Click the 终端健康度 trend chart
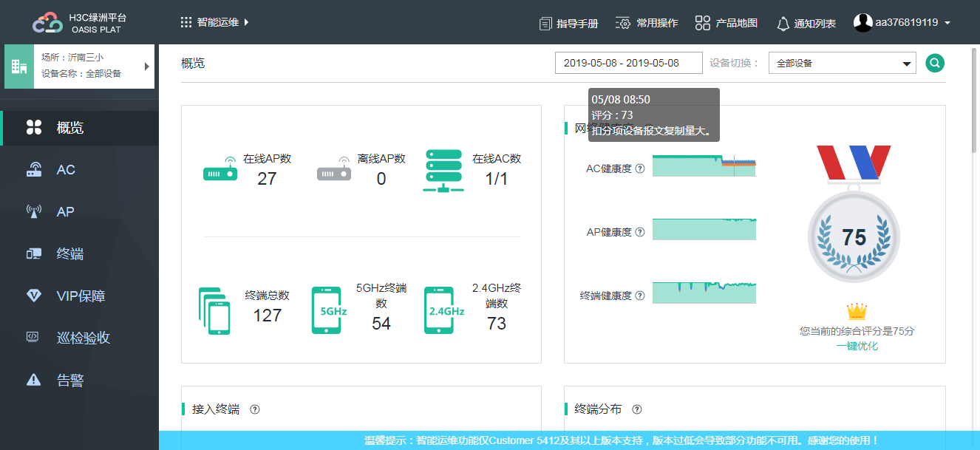Image resolution: width=980 pixels, height=450 pixels. click(x=704, y=293)
